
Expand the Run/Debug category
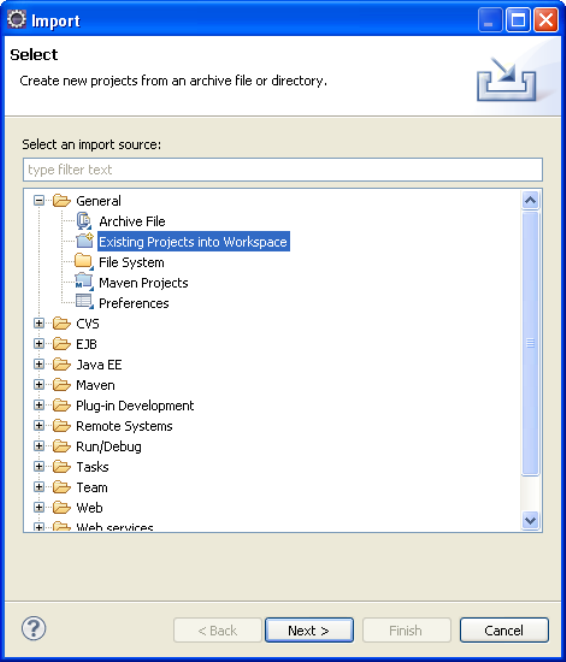pos(39,446)
